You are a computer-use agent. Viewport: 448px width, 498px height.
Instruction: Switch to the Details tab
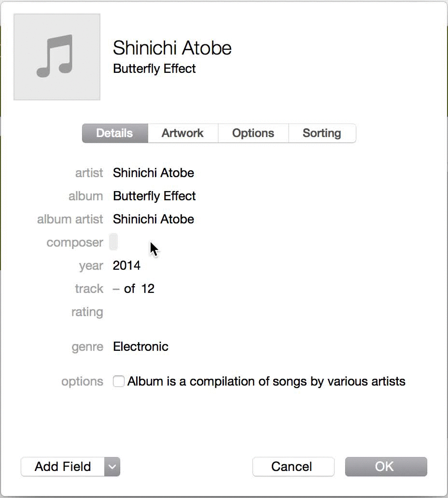115,133
